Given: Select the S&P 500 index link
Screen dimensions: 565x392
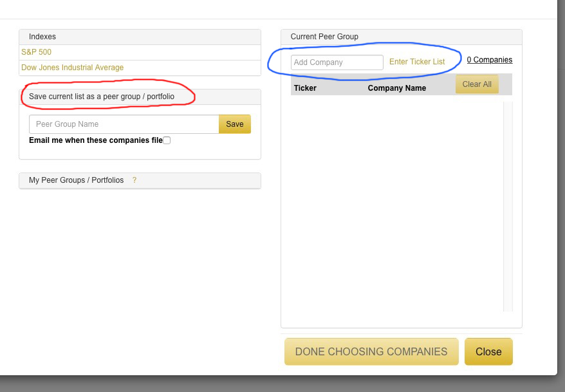Looking at the screenshot, I should 37,52.
